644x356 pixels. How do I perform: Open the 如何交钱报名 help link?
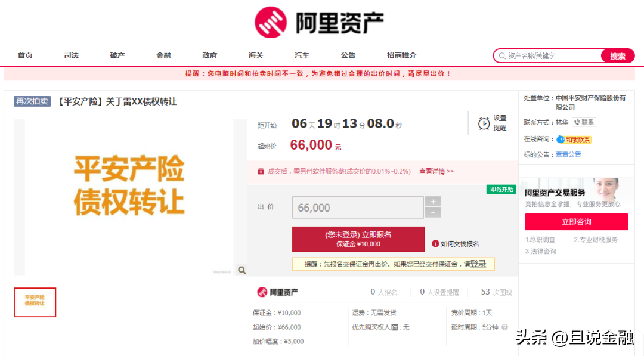460,244
